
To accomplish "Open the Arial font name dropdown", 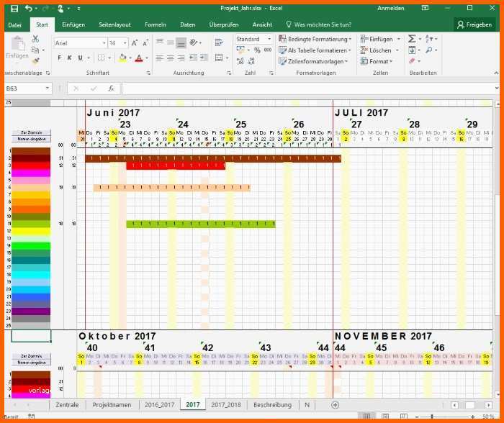I will tap(104, 43).
